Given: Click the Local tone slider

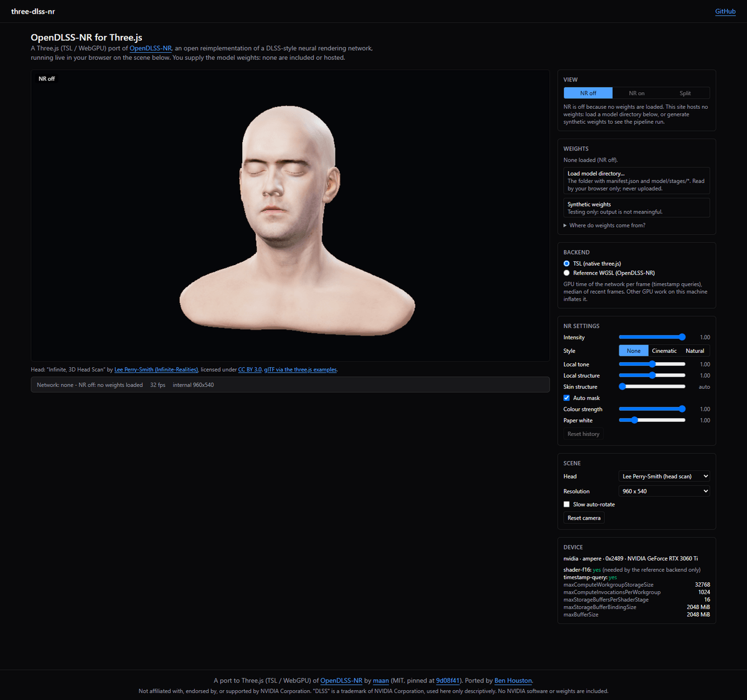Looking at the screenshot, I should coord(652,365).
